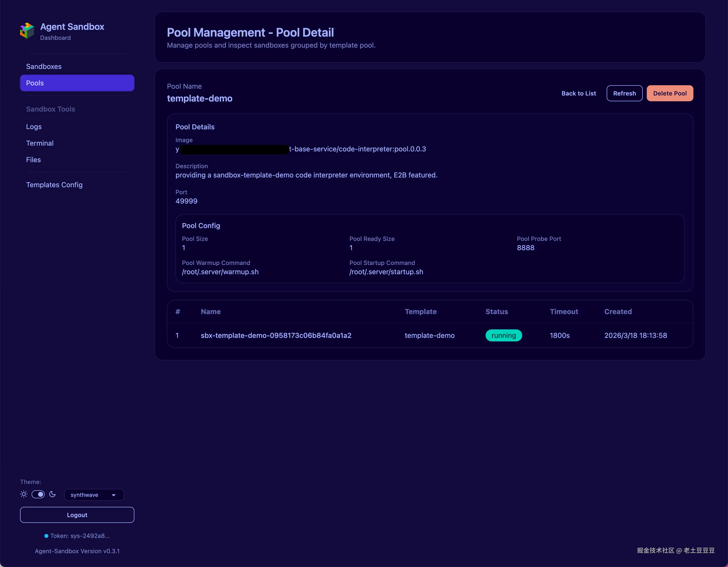Click the sun light-theme icon
Image resolution: width=728 pixels, height=567 pixels.
pyautogui.click(x=24, y=494)
